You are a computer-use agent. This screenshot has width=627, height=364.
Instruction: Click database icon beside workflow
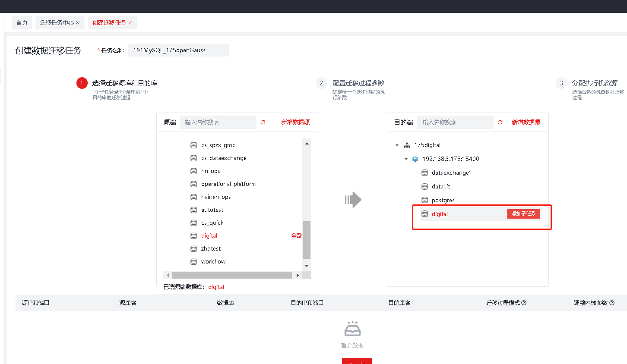193,262
